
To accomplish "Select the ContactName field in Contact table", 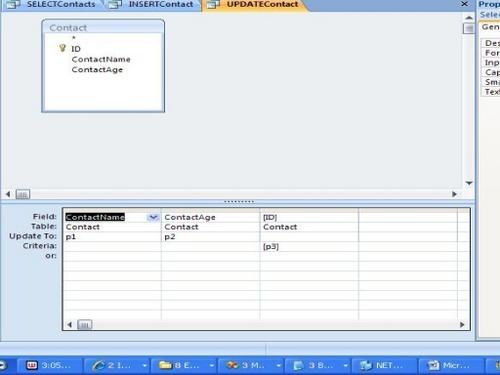I will (101, 59).
